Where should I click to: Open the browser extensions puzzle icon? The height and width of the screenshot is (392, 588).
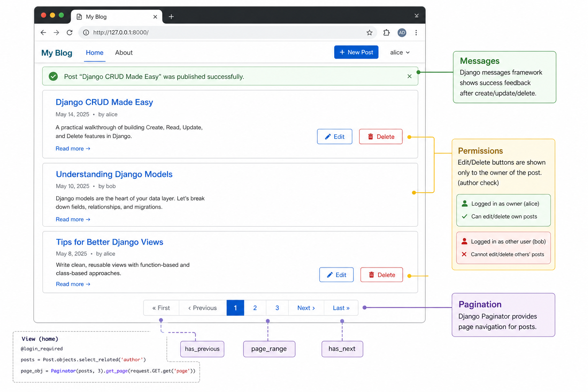(387, 33)
